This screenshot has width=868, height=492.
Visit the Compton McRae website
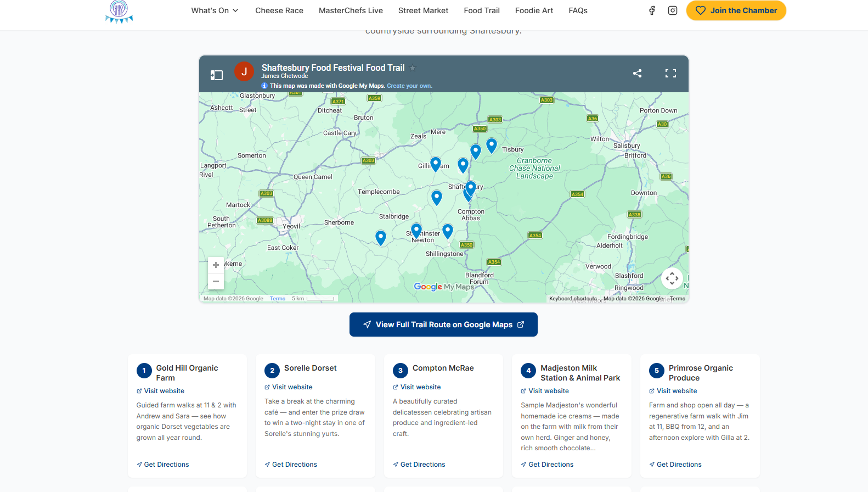tap(417, 387)
